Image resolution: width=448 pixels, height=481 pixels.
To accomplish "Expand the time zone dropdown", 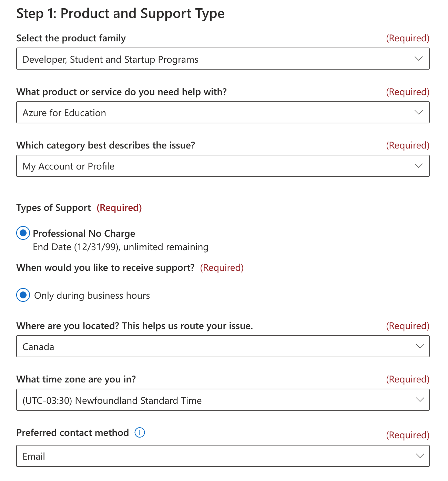I will point(223,400).
